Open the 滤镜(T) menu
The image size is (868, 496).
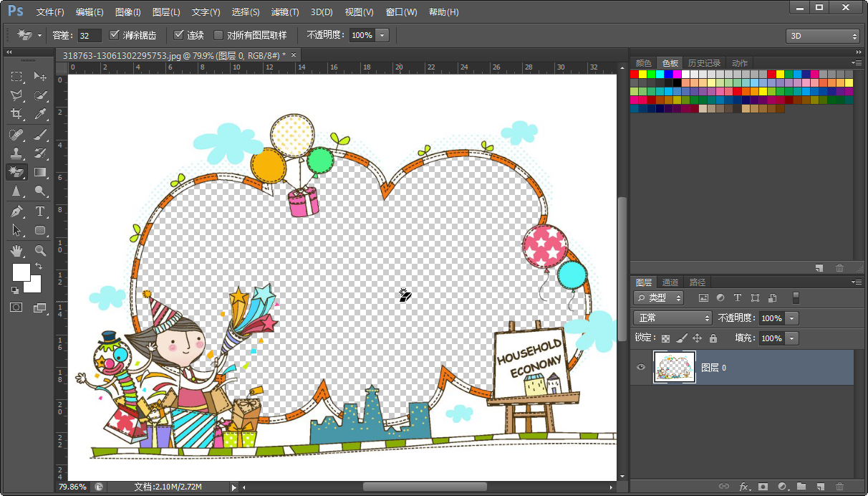point(285,12)
